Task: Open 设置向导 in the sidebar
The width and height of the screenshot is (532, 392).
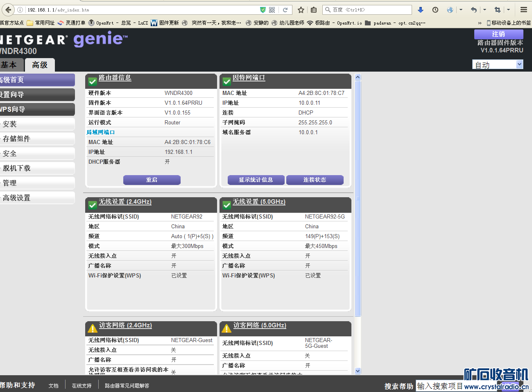Action: point(37,95)
